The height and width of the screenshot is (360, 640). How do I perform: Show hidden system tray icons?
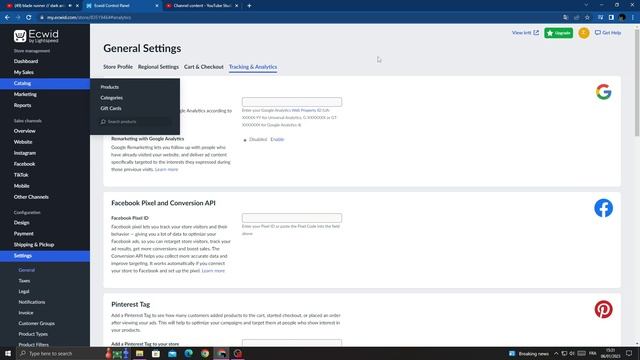coord(556,353)
